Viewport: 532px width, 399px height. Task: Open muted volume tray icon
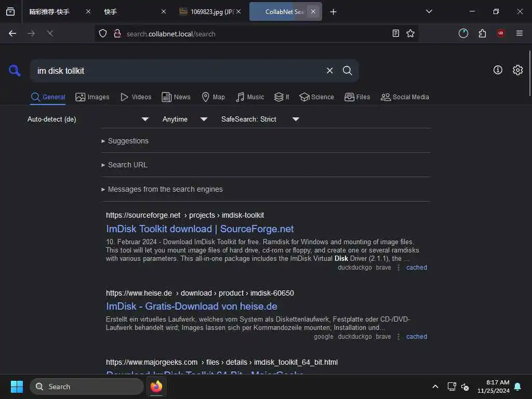(465, 387)
